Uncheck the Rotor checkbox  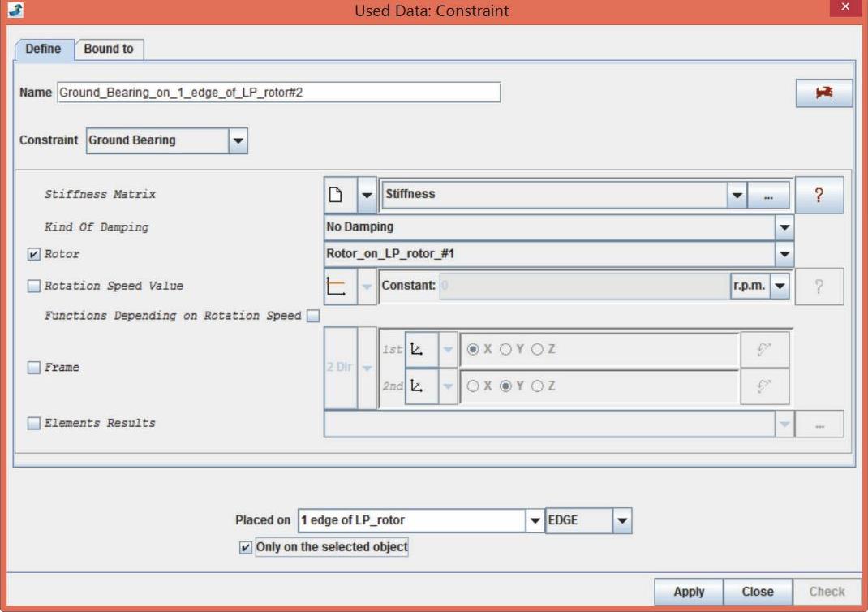(34, 254)
